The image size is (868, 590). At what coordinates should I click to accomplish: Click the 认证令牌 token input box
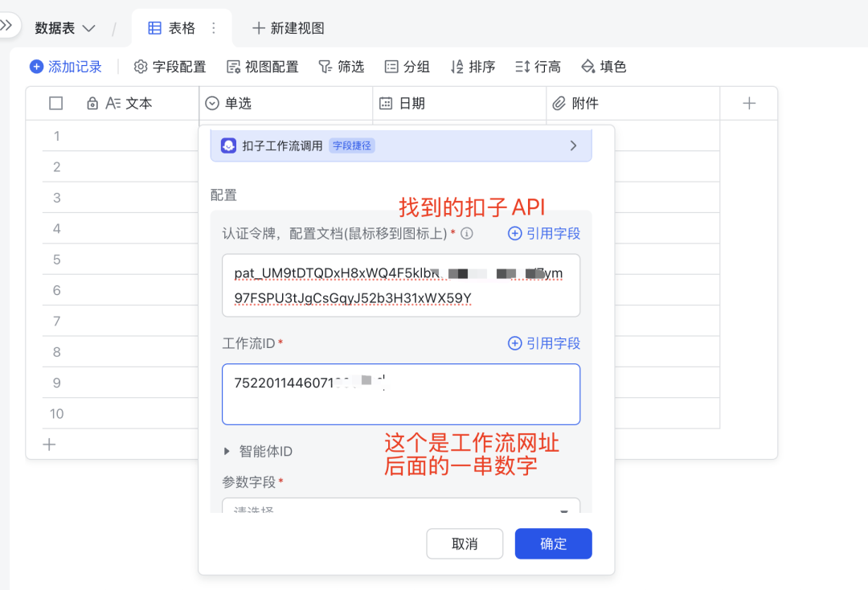(x=401, y=285)
